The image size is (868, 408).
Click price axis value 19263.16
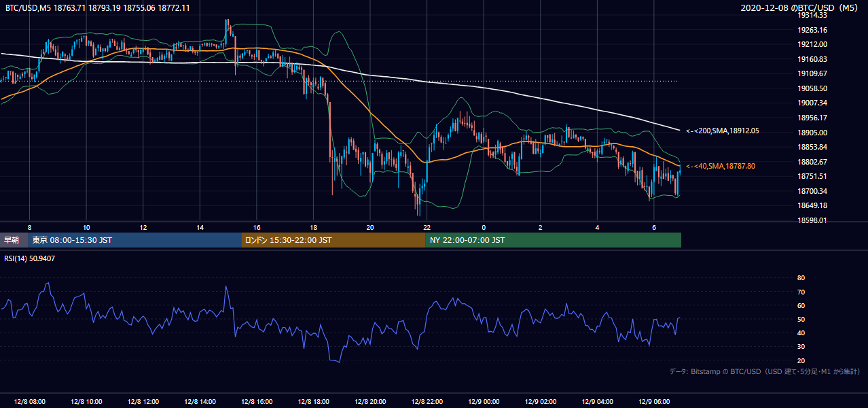812,30
